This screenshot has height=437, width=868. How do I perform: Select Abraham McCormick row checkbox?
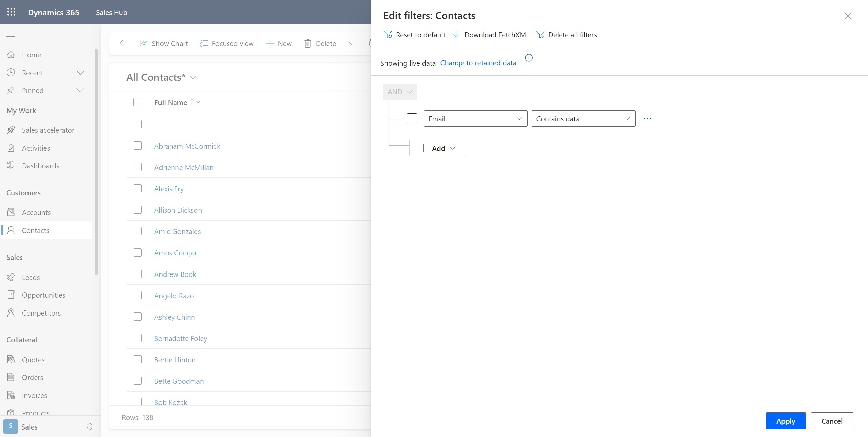[137, 146]
